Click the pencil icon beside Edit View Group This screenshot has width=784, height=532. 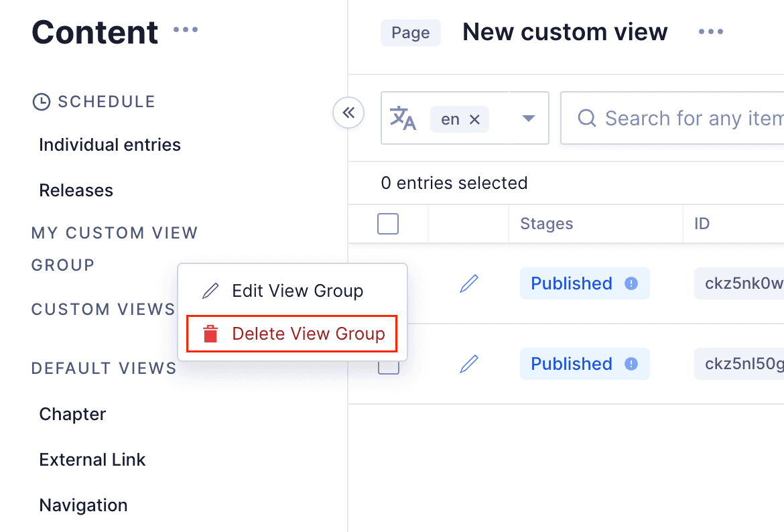209,290
